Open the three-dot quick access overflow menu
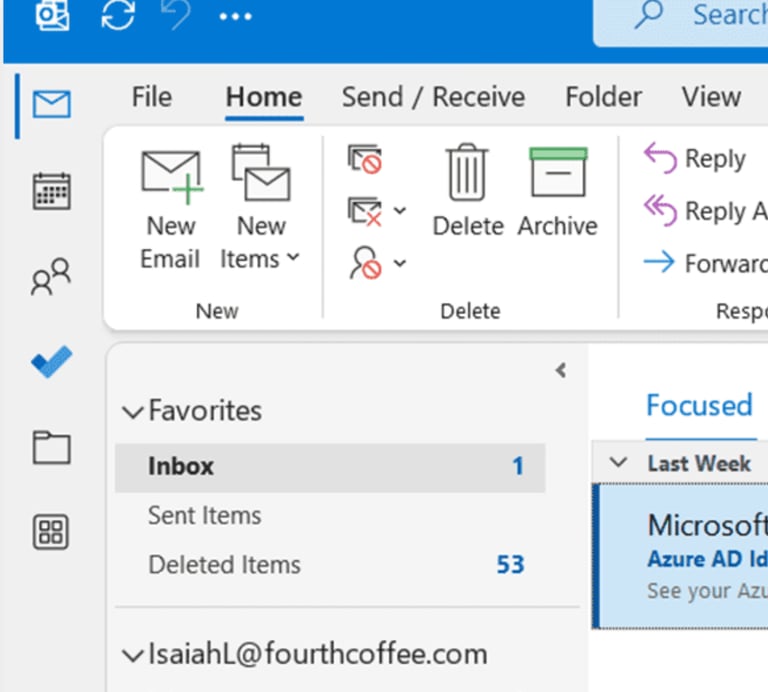 click(236, 16)
